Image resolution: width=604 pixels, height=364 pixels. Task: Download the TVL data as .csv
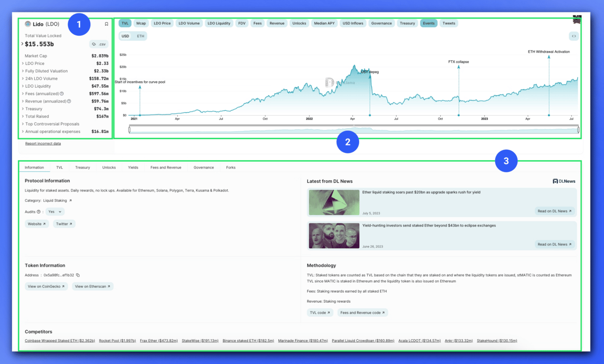99,44
